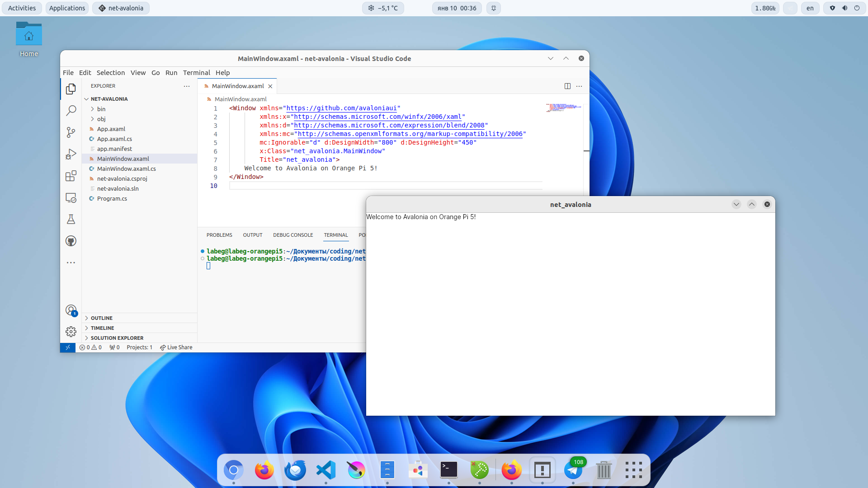Open the Search view in VS Code
Screen dimensions: 868x488
[x=71, y=111]
